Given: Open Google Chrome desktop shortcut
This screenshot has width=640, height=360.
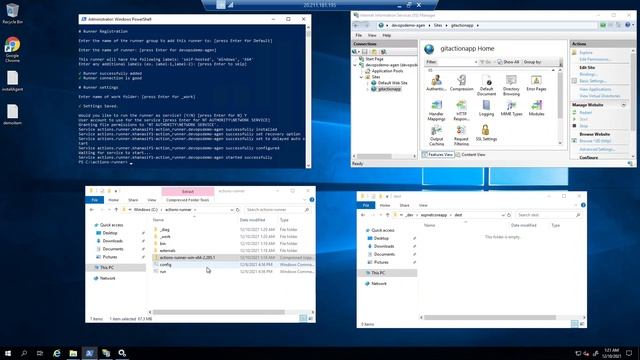Looking at the screenshot, I should 12,49.
